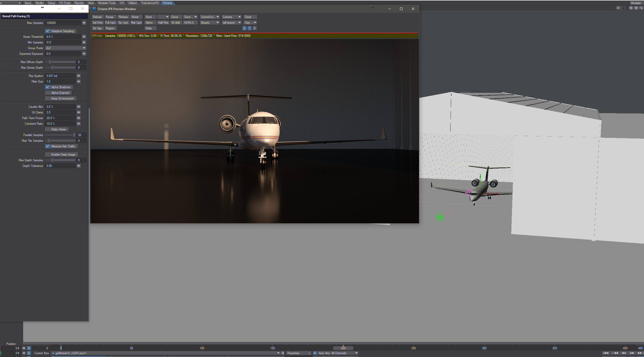This screenshot has height=357, width=644.
Task: Click the Max Samples stepper arrows
Action: click(x=84, y=23)
